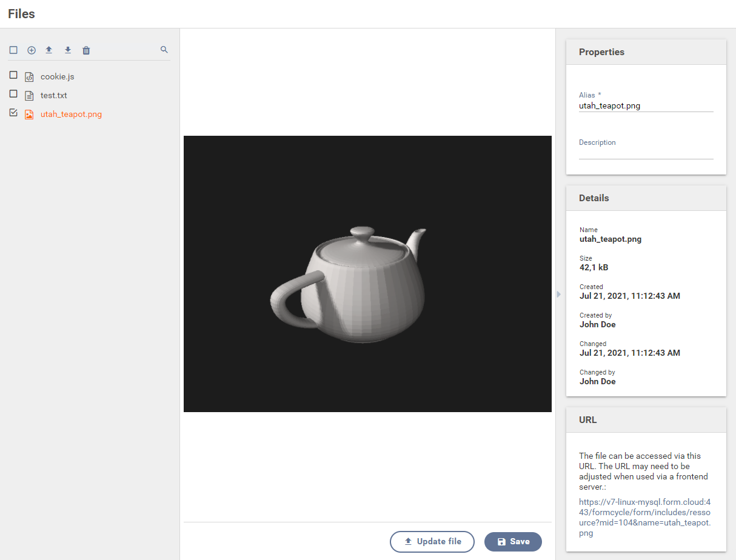Viewport: 736px width, 560px height.
Task: Open the file resource URL link
Action: 645,518
